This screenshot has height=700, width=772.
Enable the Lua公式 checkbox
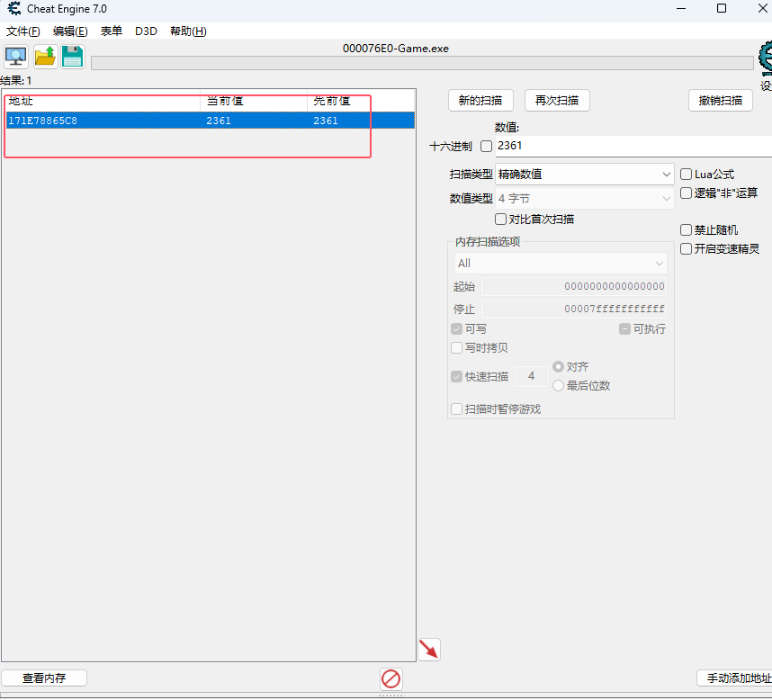tap(686, 175)
